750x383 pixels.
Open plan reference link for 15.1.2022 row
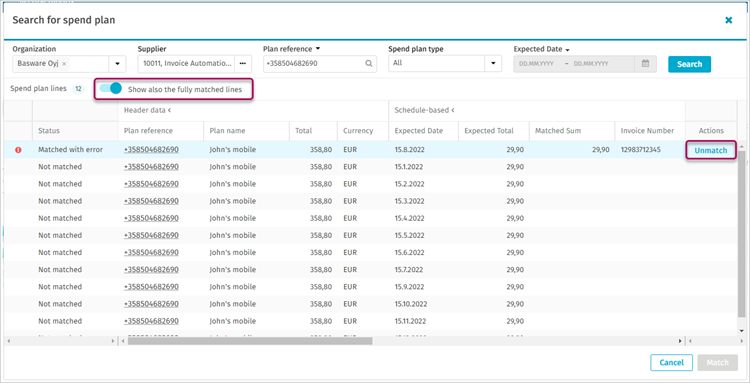click(x=151, y=167)
